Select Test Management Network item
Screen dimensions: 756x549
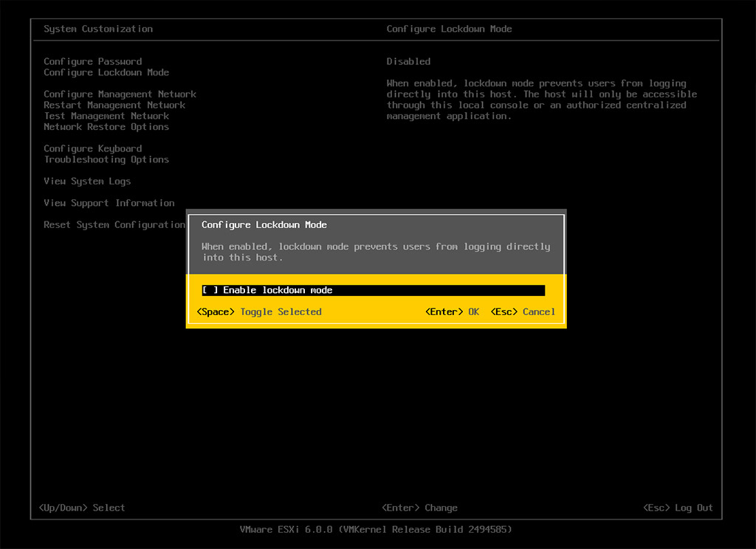(x=106, y=116)
